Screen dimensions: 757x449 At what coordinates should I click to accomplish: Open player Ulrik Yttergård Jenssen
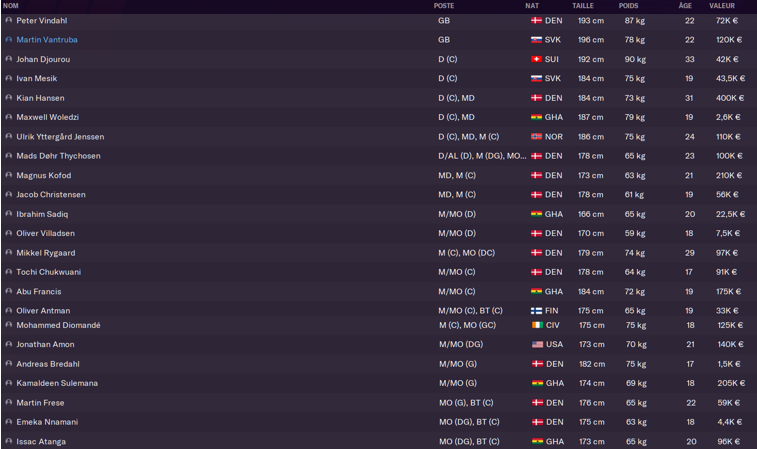tap(60, 137)
